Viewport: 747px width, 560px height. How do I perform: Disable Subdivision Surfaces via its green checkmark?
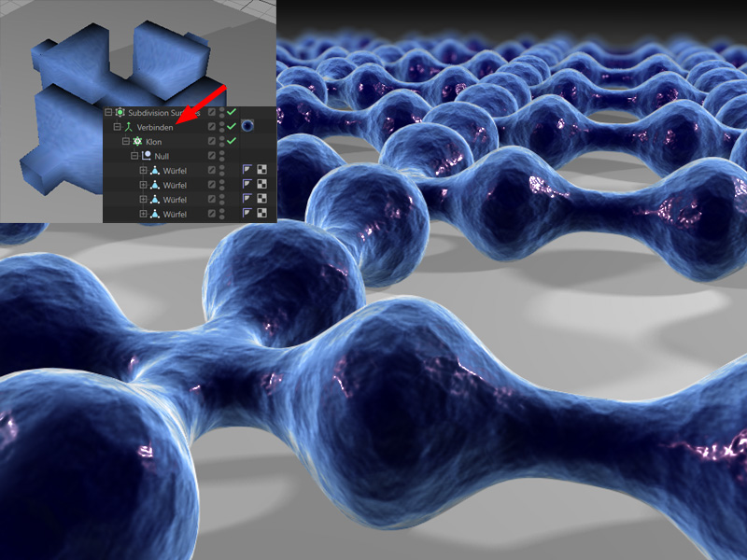232,112
